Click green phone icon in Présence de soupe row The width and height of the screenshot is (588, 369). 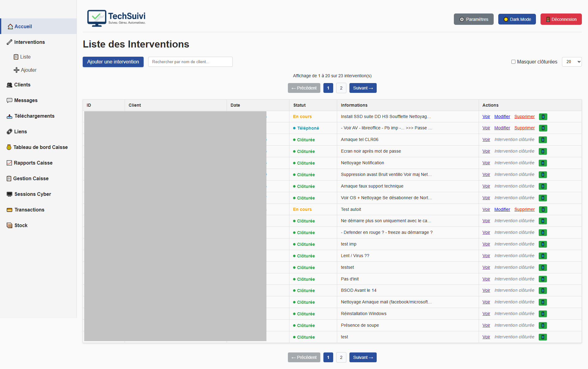(543, 325)
